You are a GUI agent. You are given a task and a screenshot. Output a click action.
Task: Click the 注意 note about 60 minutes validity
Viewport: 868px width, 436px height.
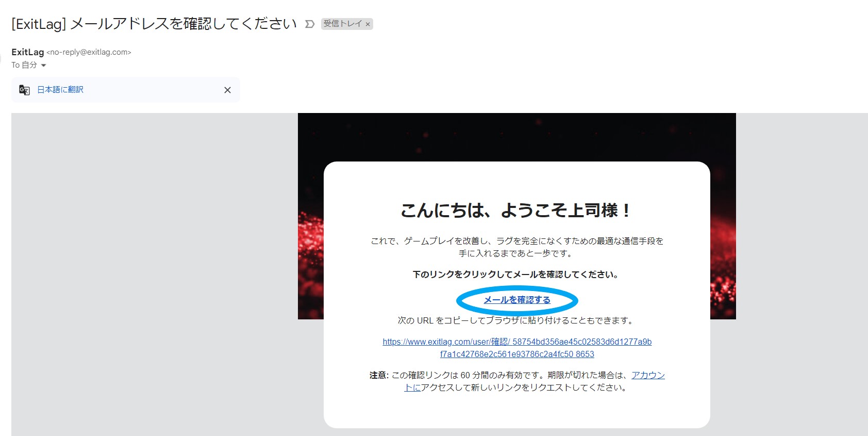(x=517, y=381)
